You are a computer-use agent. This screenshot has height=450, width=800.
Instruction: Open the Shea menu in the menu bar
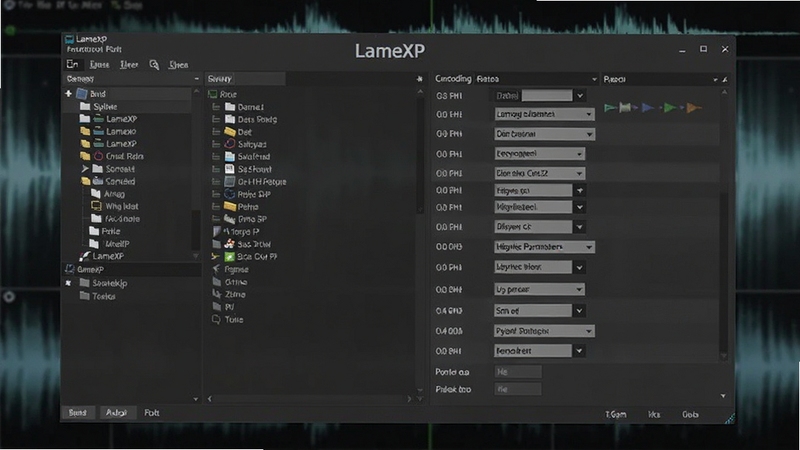179,65
